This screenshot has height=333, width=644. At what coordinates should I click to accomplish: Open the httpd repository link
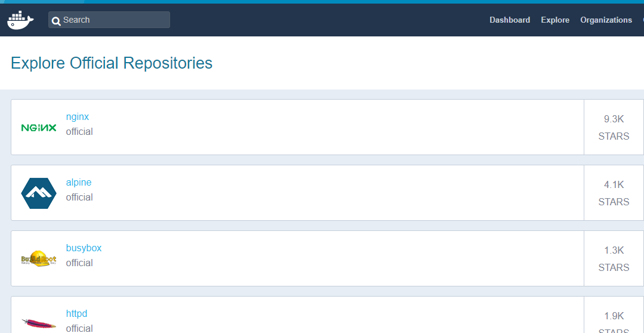(77, 314)
